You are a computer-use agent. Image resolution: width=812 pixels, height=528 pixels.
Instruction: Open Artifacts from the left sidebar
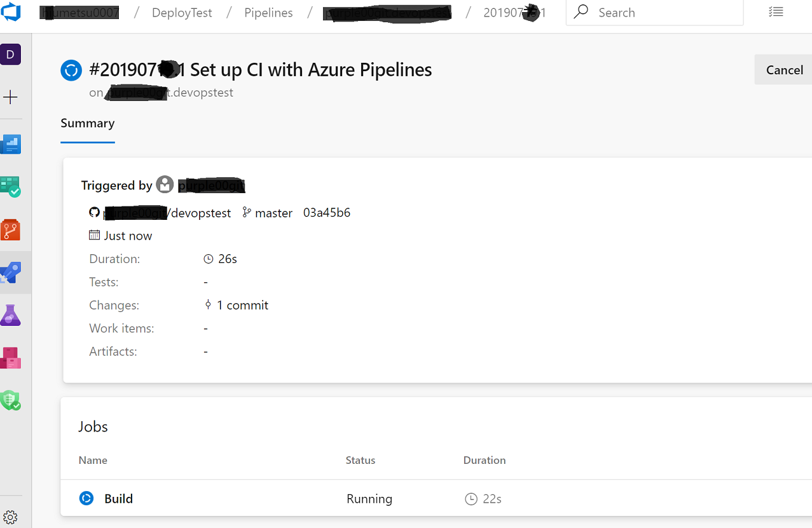11,357
